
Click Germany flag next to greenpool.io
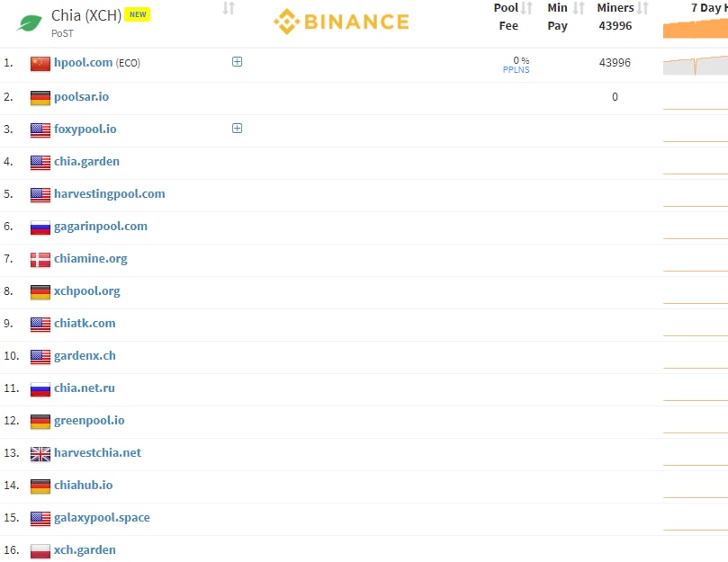[40, 422]
